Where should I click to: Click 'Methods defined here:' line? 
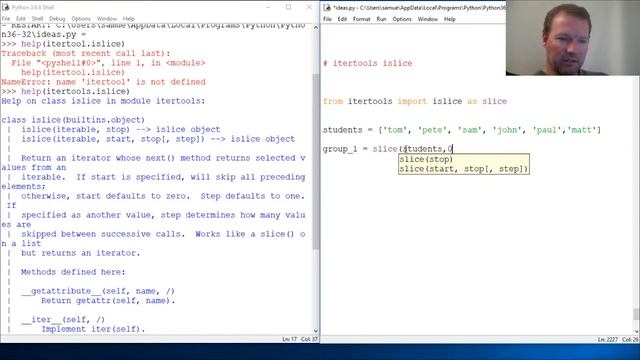tap(73, 272)
